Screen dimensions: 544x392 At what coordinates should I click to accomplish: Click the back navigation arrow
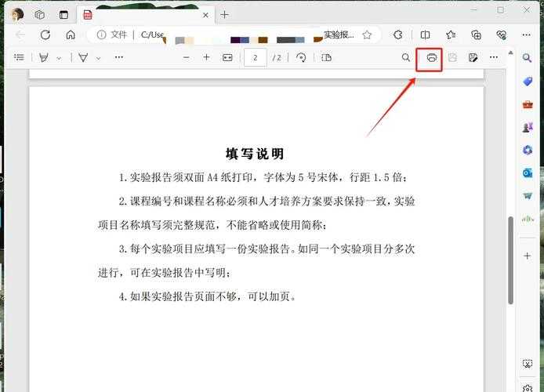[20, 34]
